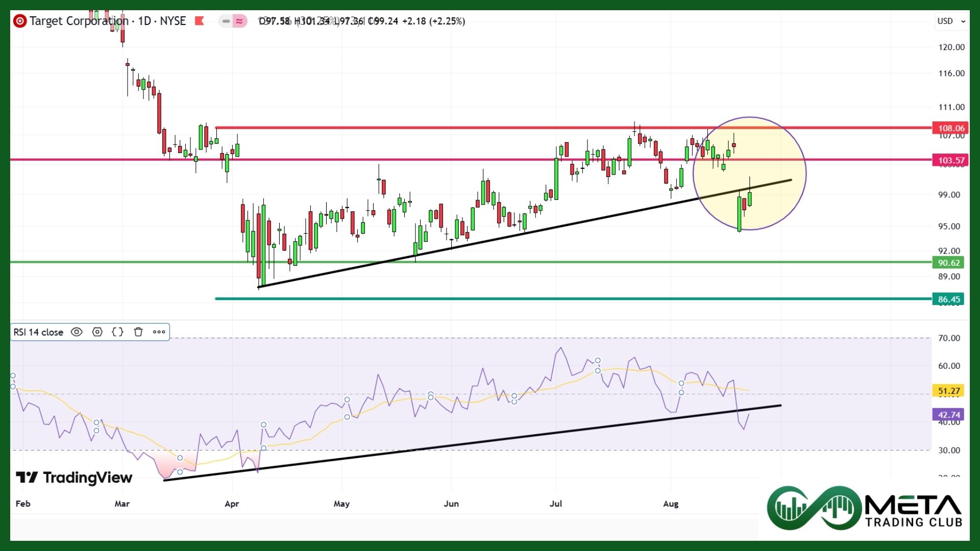The image size is (980, 551).
Task: Click the Target Corporation symbol title
Action: pos(79,21)
